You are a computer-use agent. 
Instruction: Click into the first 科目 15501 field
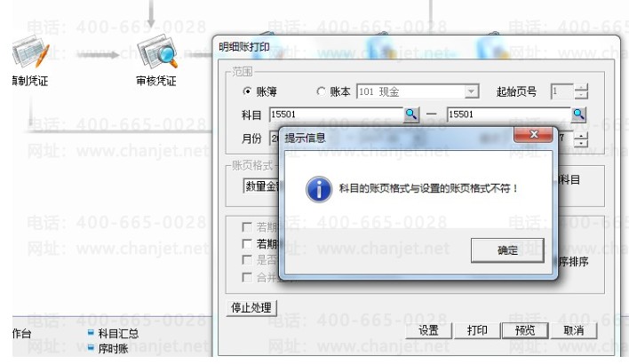pos(336,115)
